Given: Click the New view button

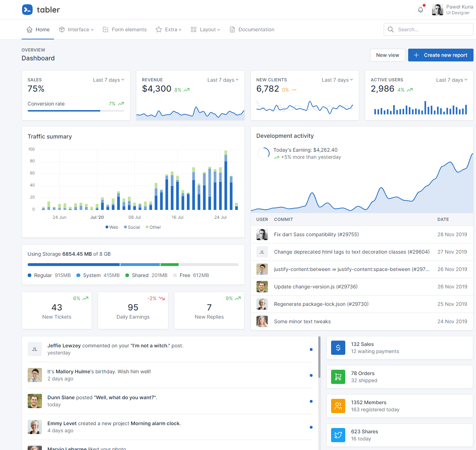Looking at the screenshot, I should 388,55.
